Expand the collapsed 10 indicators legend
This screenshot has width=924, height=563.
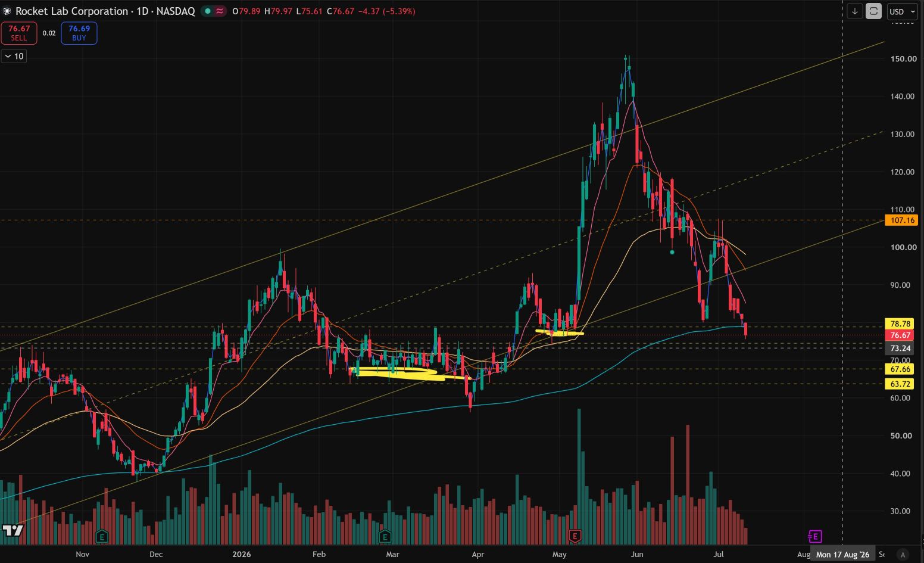14,56
